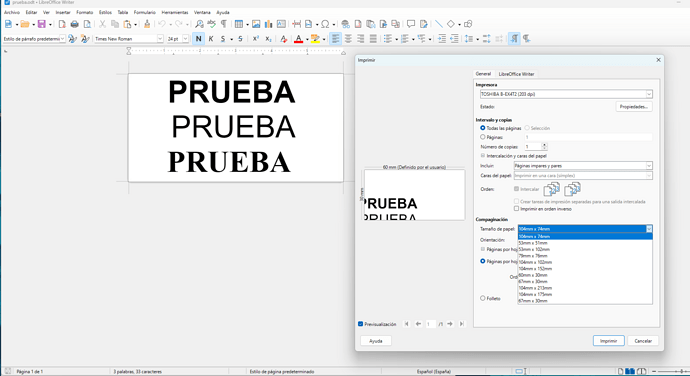Select the 104mm x 213mm paper size

pos(585,288)
